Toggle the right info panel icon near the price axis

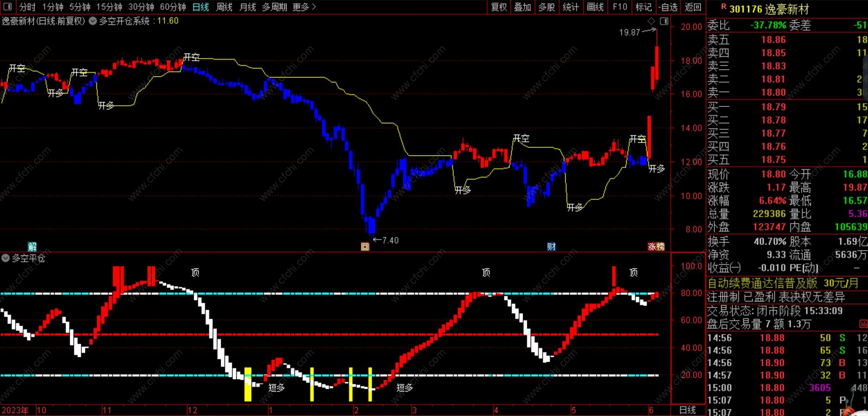(664, 21)
